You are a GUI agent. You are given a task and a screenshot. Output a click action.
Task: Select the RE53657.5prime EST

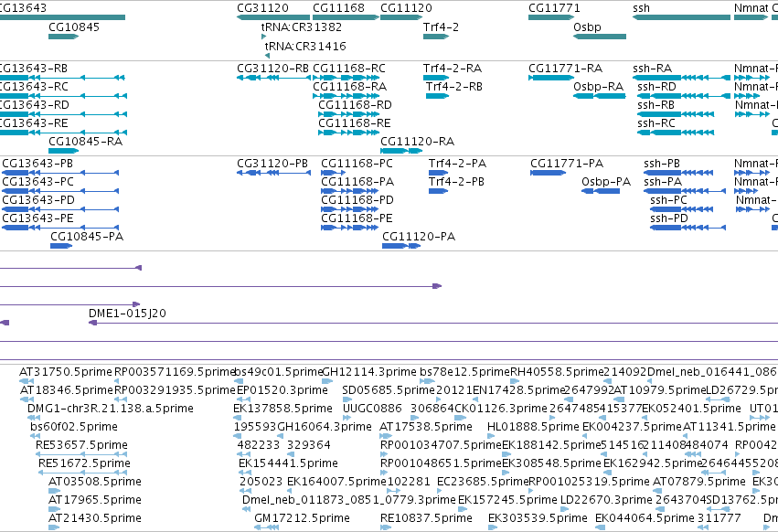tap(82, 454)
